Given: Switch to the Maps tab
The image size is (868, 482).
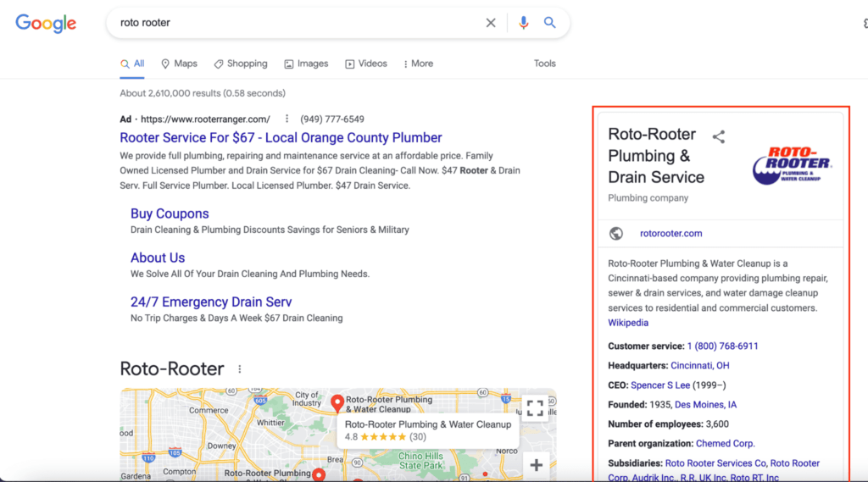Looking at the screenshot, I should pyautogui.click(x=180, y=64).
